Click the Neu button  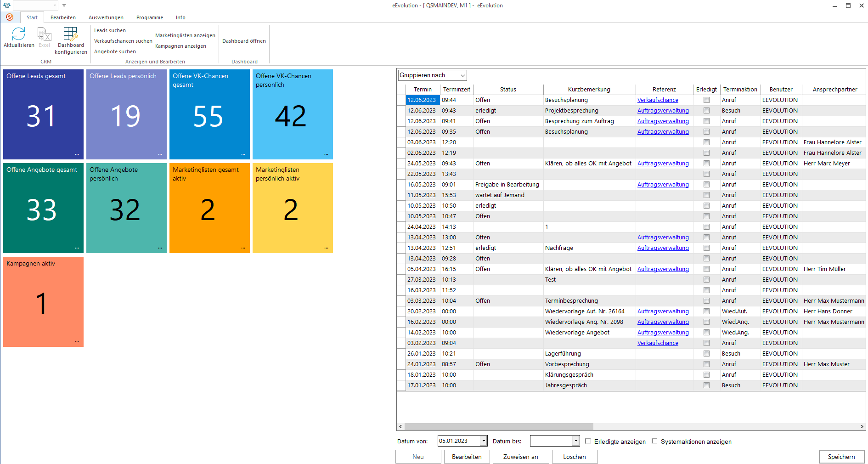point(418,457)
